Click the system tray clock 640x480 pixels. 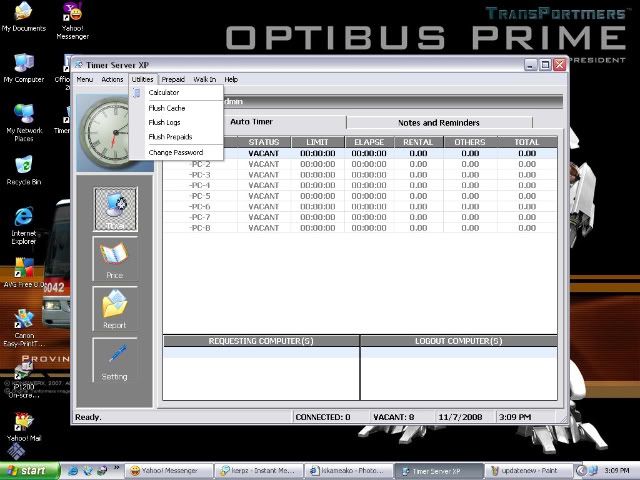coord(617,471)
